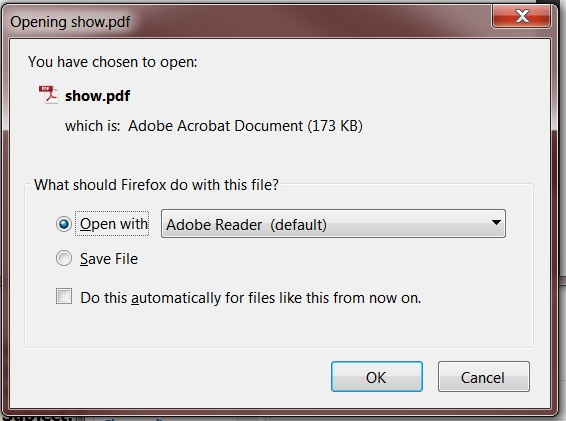566x421 pixels.
Task: Click the Save File label text
Action: tap(109, 259)
